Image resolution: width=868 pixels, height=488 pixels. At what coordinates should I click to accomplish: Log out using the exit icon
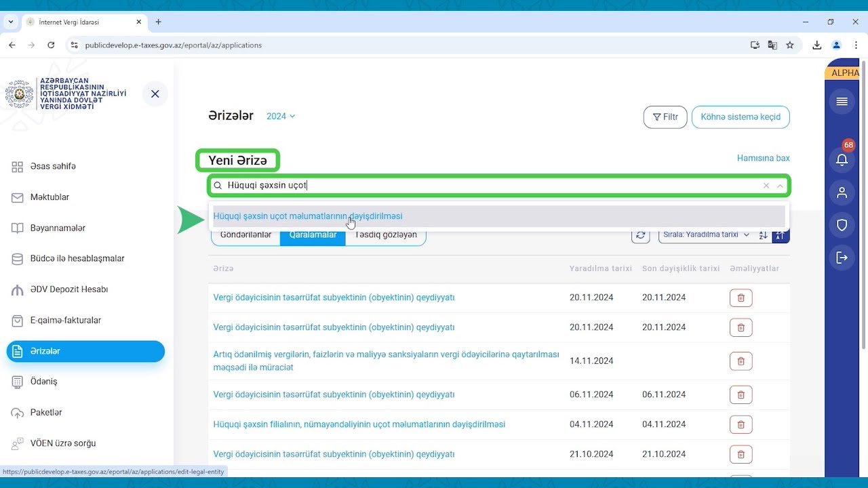click(842, 258)
